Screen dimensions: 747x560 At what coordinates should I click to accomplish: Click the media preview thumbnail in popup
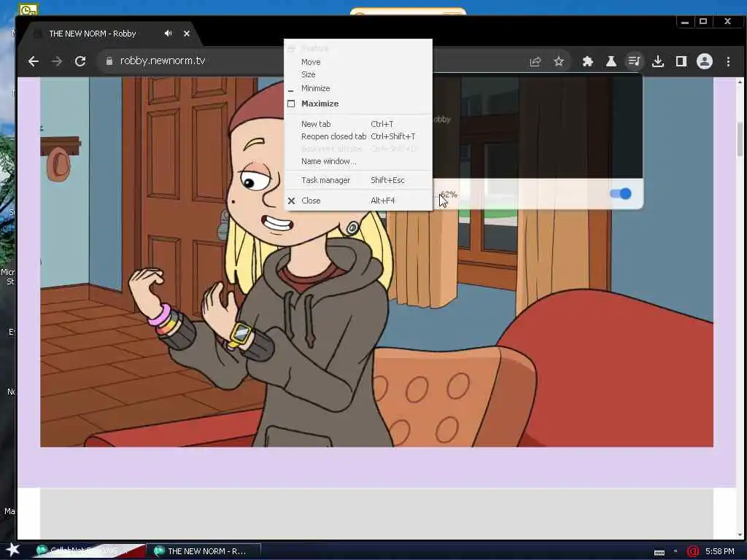pyautogui.click(x=538, y=128)
